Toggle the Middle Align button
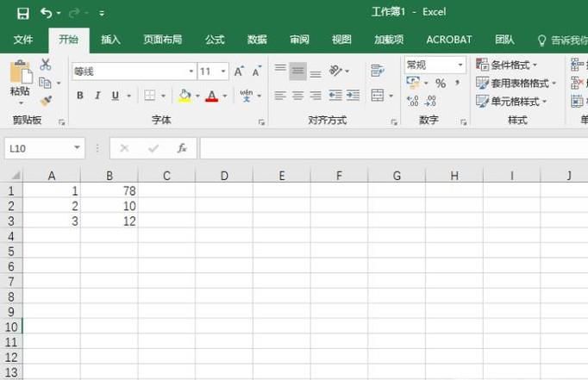This screenshot has width=588, height=380. (297, 71)
